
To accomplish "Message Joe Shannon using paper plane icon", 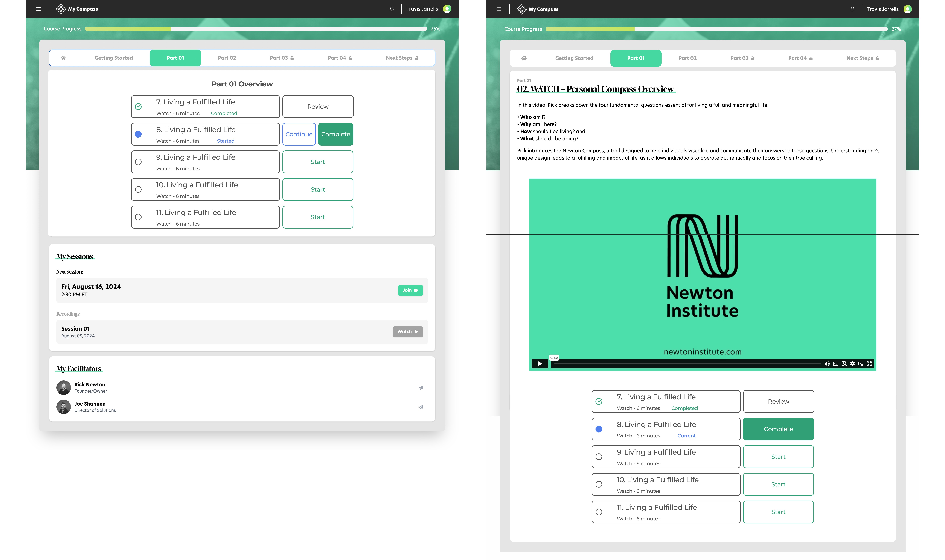I will click(421, 407).
